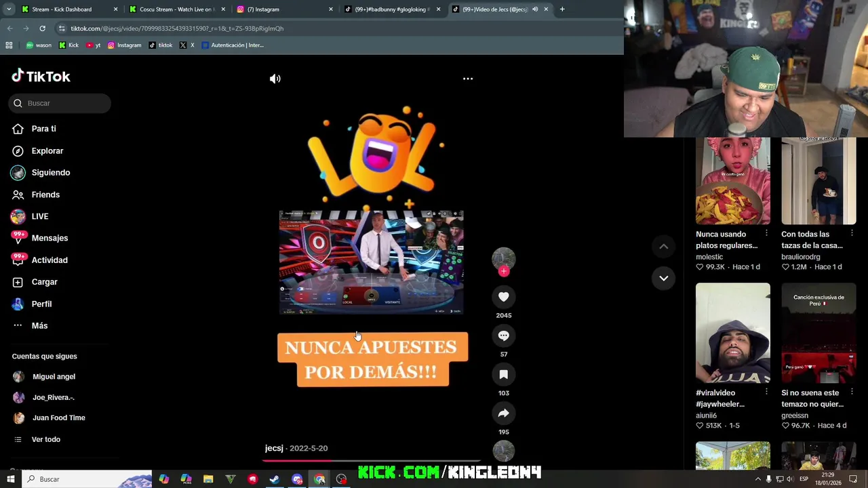The image size is (868, 488).
Task: Click 'Con todas las tazas de la casa...' title
Action: pyautogui.click(x=812, y=240)
